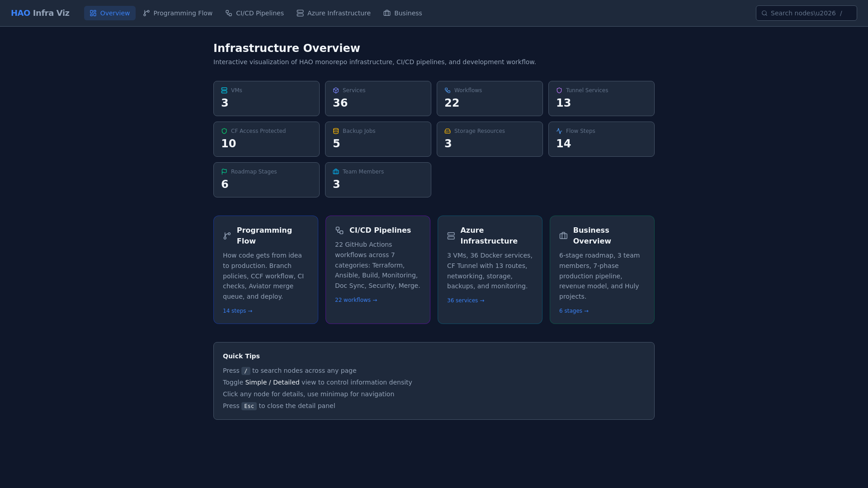The image size is (868, 488).
Task: Click the Workflows count value 22
Action: pyautogui.click(x=452, y=103)
